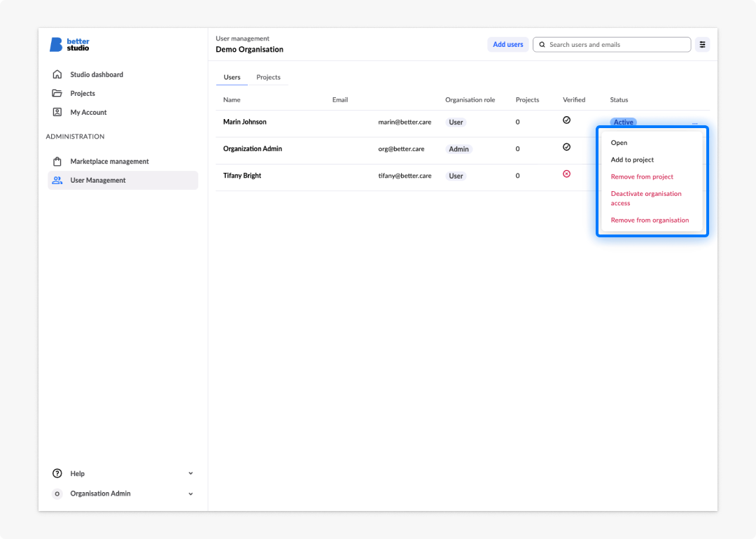Click Marin Johnson's project count 0
Viewport: 756px width, 539px height.
coord(517,122)
